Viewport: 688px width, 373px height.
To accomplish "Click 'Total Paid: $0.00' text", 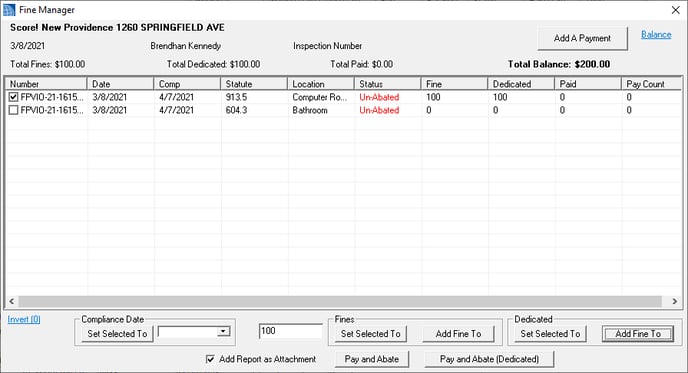I will [x=362, y=64].
